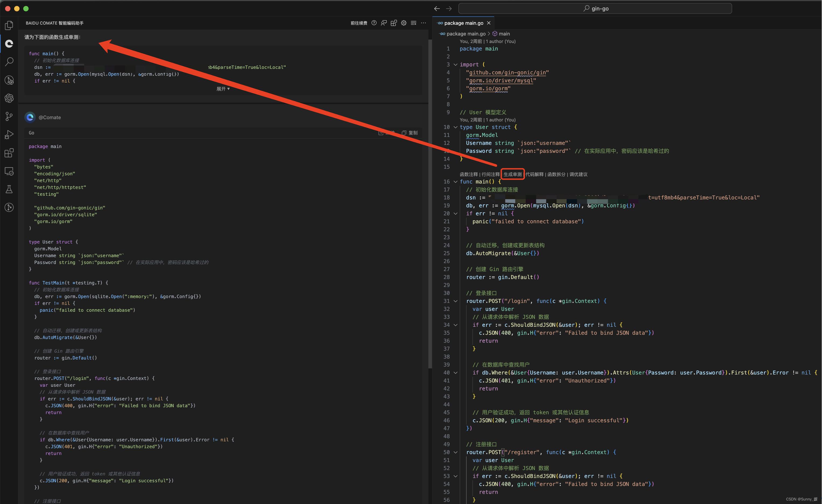Open the Extensions marketplace view
Image resolution: width=822 pixels, height=504 pixels.
click(x=9, y=153)
